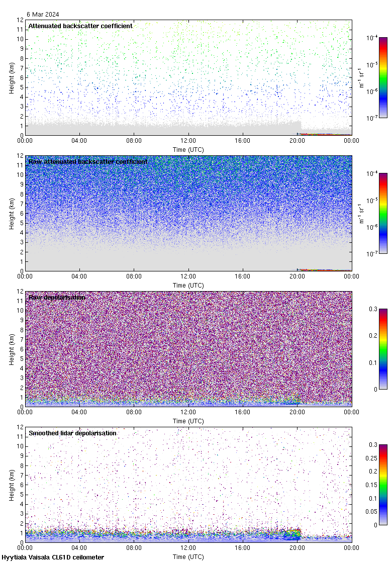Select the colorbar of Smoothed lidar depolarisation plot
This screenshot has width=392, height=563.
click(382, 485)
